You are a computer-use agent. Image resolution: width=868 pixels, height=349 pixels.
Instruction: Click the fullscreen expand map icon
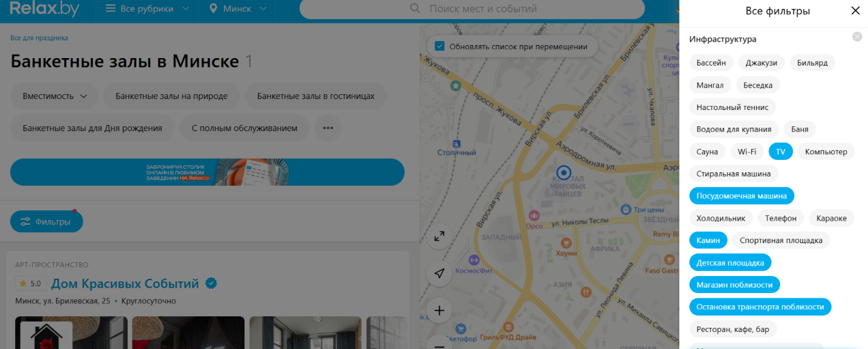pyautogui.click(x=439, y=236)
